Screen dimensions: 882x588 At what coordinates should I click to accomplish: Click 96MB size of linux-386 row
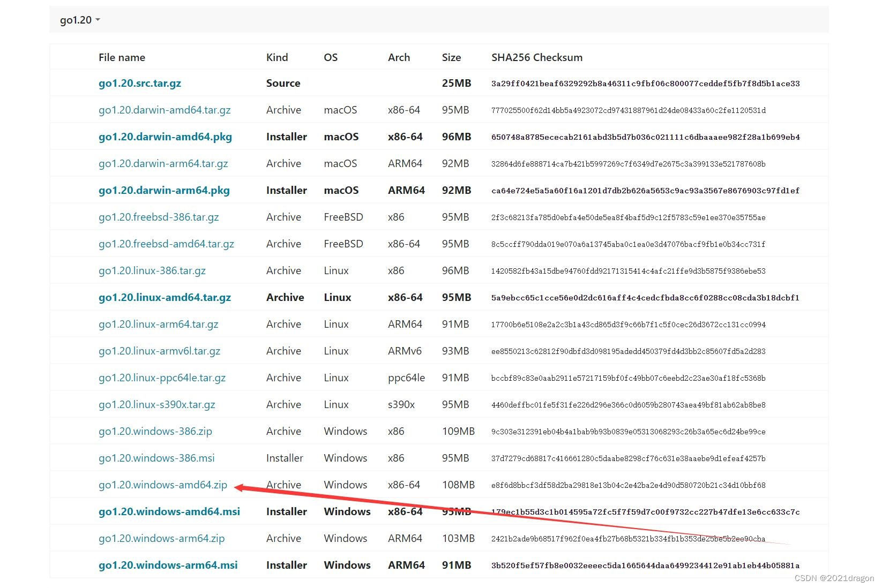(455, 270)
